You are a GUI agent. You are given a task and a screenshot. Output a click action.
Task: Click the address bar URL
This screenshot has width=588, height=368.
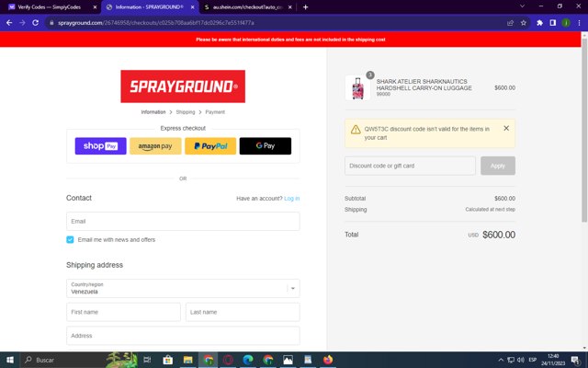click(156, 23)
